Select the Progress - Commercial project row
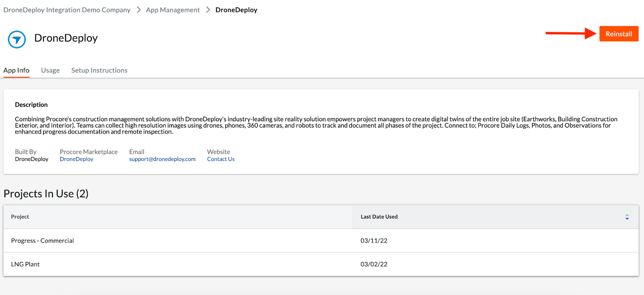The width and height of the screenshot is (644, 295). point(43,241)
